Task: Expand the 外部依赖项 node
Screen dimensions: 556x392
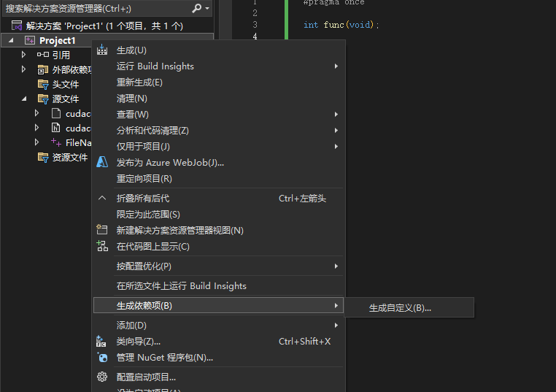Action: [x=23, y=69]
